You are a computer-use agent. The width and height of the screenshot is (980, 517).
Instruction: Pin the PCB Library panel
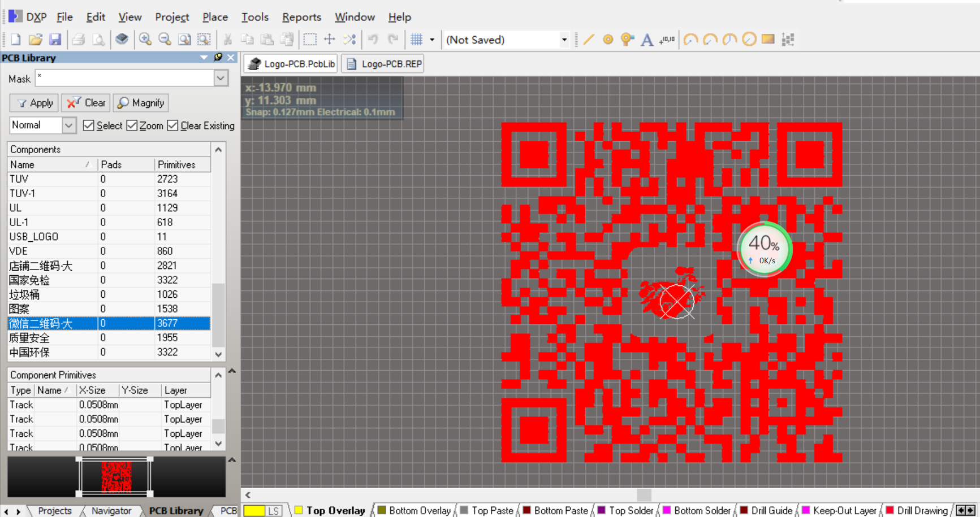coord(218,57)
